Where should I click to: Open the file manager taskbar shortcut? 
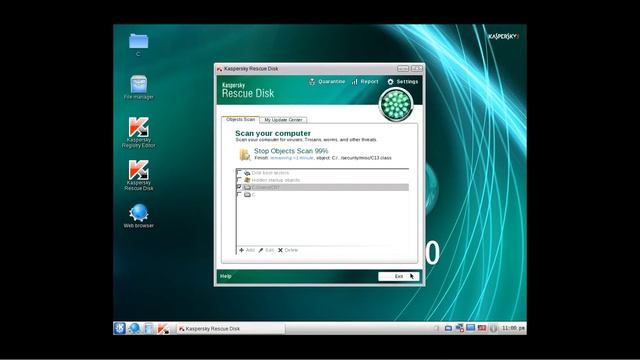(149, 328)
